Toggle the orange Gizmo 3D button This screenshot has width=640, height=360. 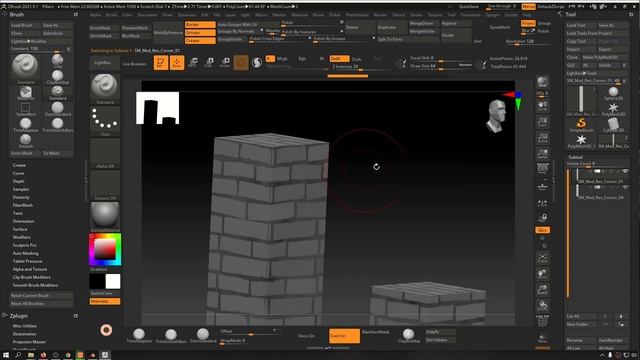tap(241, 62)
